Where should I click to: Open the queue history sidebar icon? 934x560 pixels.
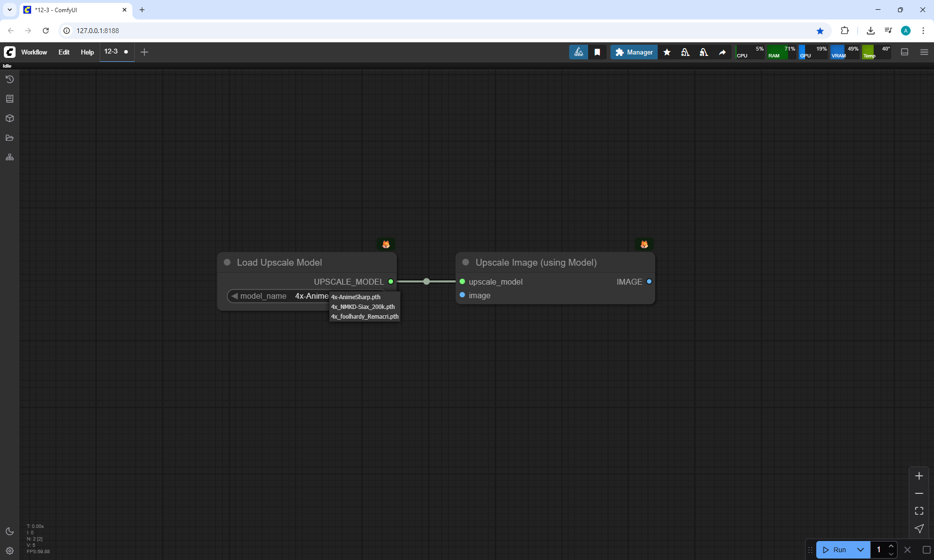[10, 79]
